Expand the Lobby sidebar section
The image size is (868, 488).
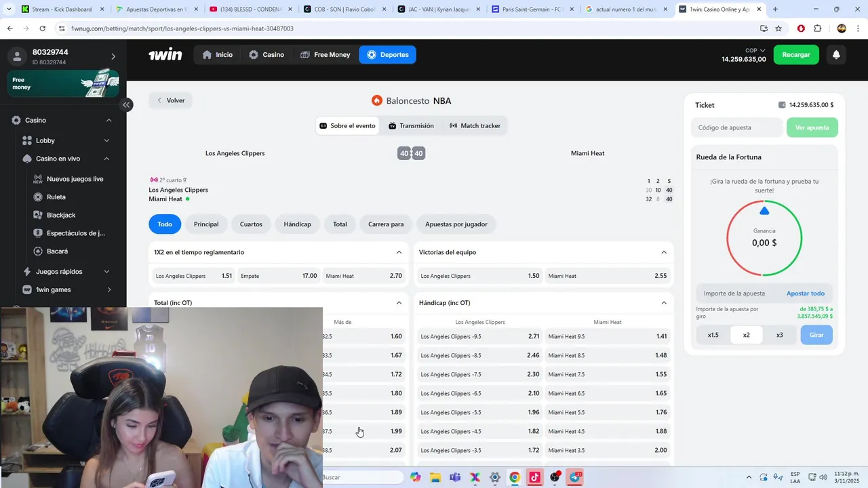106,140
